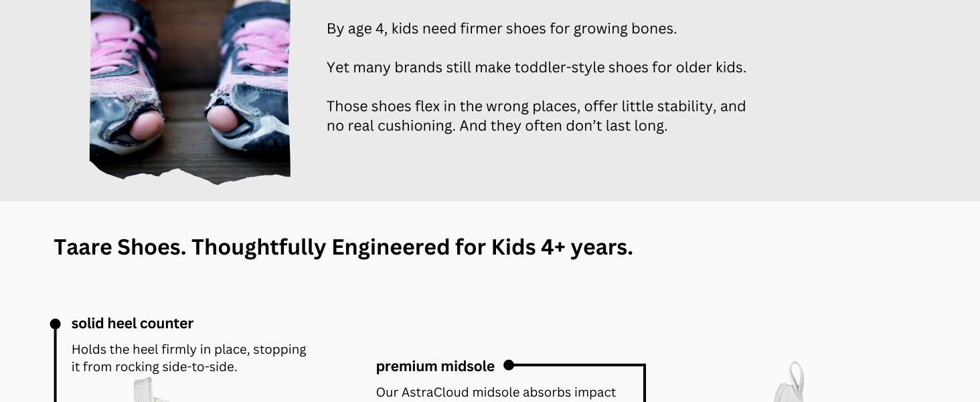The height and width of the screenshot is (402, 980).
Task: Select the "premium midsole" feature label
Action: click(x=435, y=366)
